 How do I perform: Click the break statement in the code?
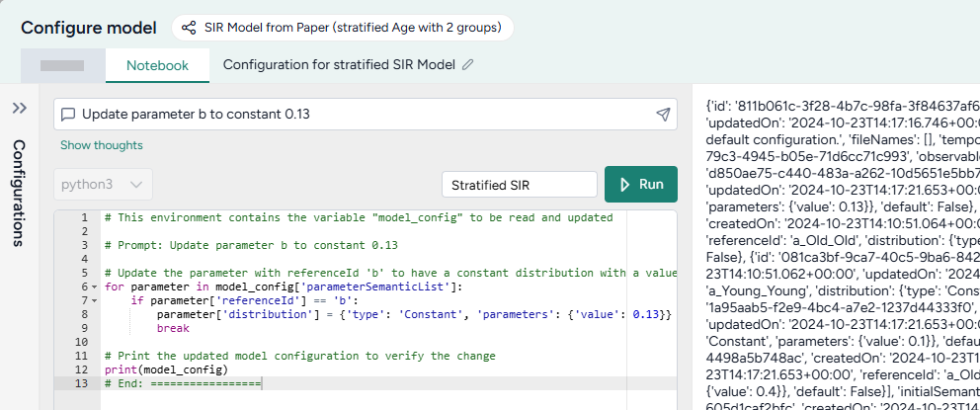click(173, 328)
